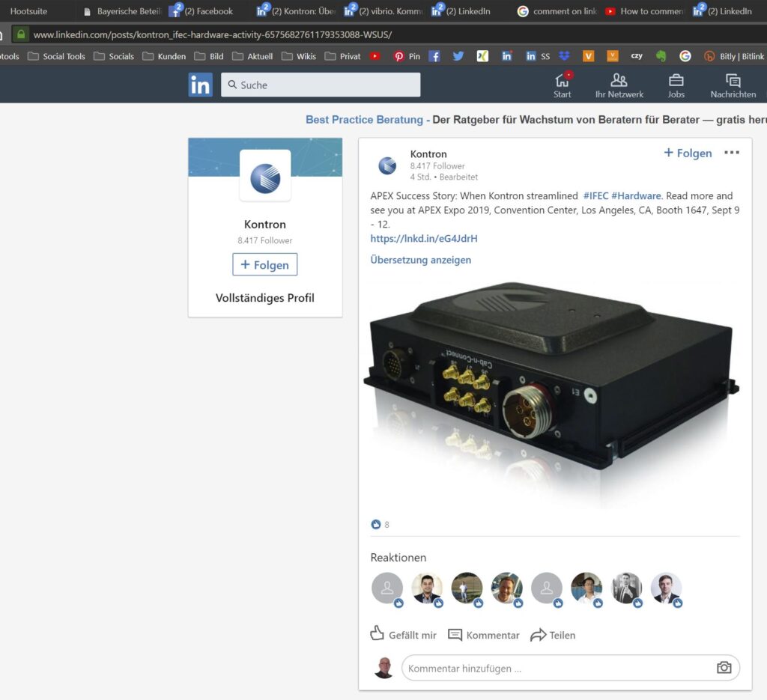767x700 pixels.
Task: Click Übersetzung anzeigen to translate post
Action: tap(420, 260)
